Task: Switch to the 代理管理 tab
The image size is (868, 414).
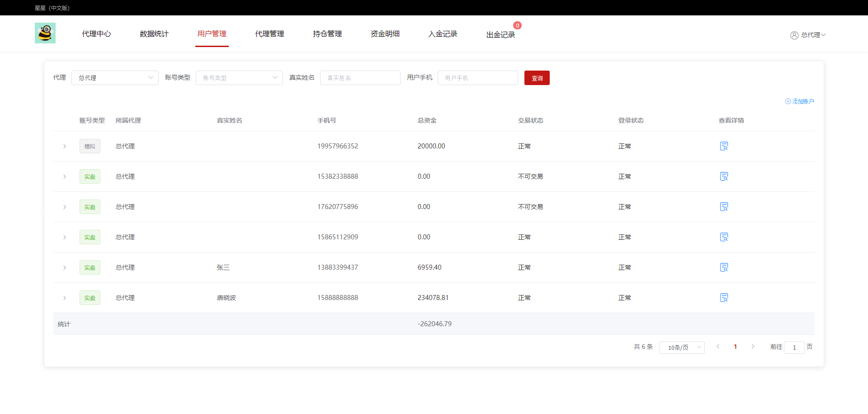Action: 269,34
